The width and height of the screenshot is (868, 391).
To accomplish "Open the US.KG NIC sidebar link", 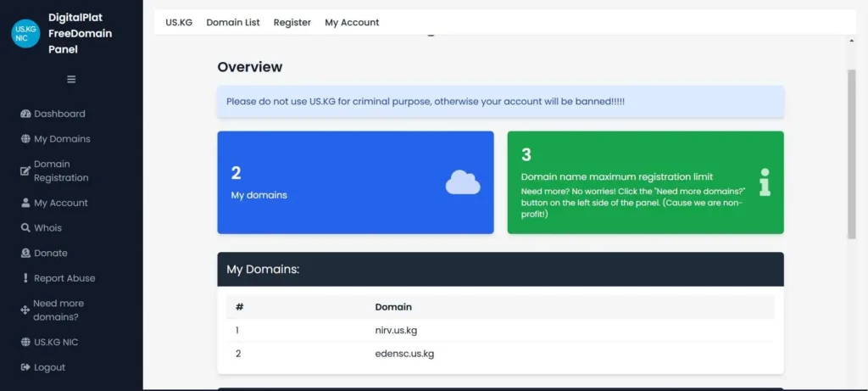I will point(56,342).
